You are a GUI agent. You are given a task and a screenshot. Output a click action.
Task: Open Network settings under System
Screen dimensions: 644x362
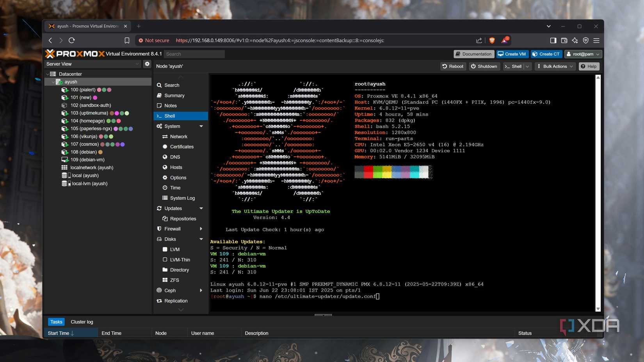click(x=178, y=137)
